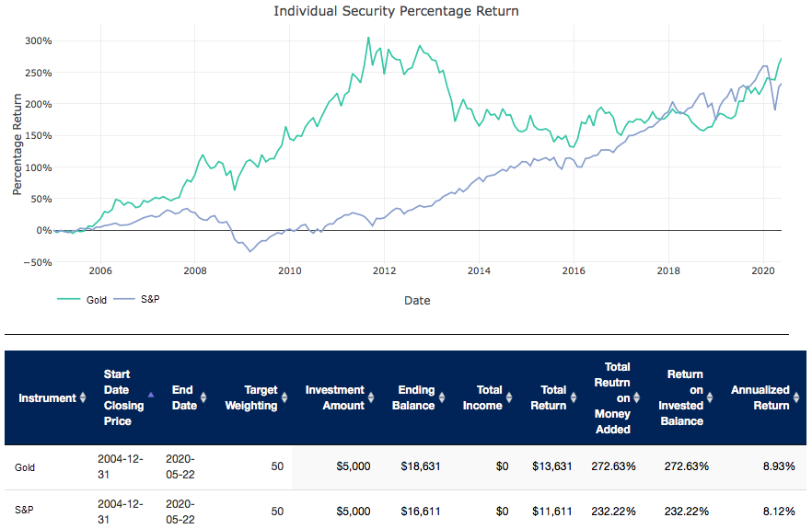Sort by End Date sort arrows
812x529 pixels.
[x=203, y=397]
